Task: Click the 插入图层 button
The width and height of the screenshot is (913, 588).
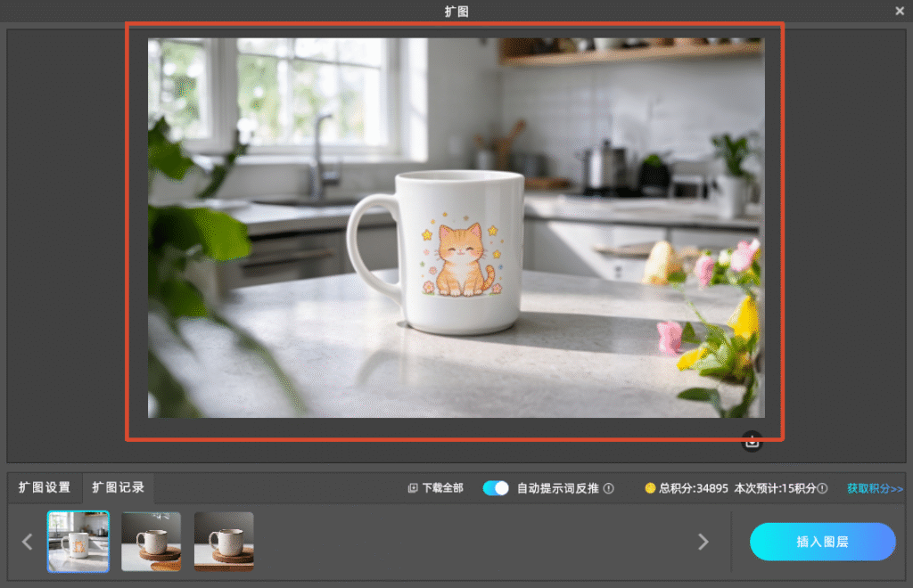Action: [x=822, y=542]
